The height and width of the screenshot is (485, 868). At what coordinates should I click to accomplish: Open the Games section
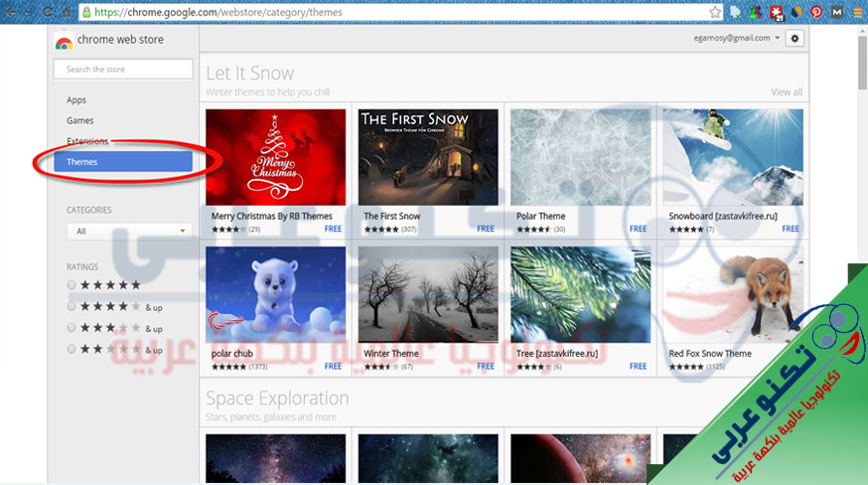pos(79,120)
